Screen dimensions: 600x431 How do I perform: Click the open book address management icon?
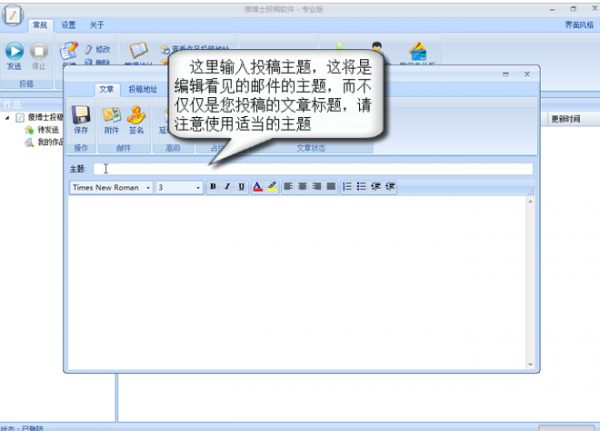pyautogui.click(x=138, y=50)
